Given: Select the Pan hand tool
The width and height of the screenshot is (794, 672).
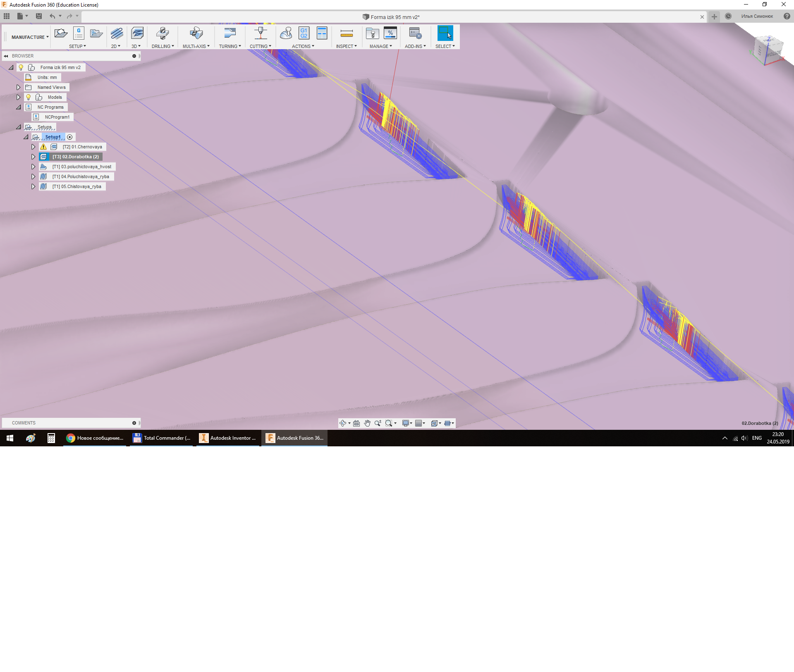Looking at the screenshot, I should tap(367, 423).
